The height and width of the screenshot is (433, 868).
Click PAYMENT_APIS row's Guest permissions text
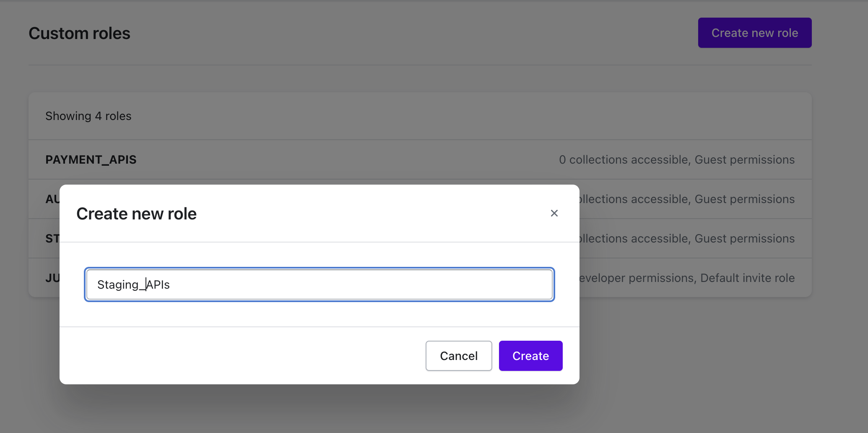click(744, 159)
